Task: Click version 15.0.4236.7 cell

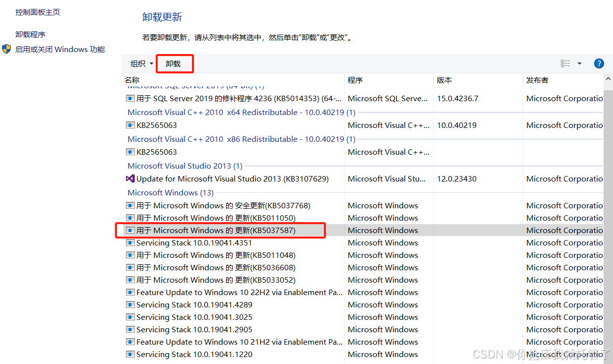Action: point(457,98)
